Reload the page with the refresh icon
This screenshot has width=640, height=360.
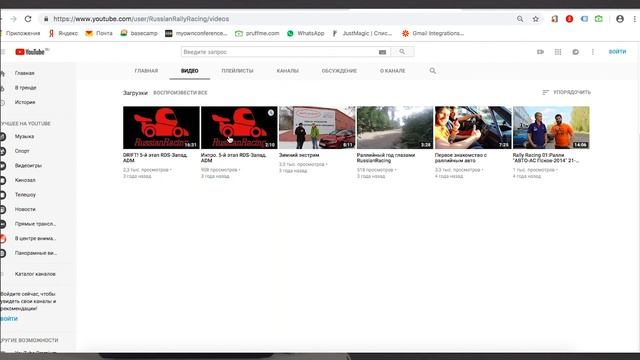[28, 19]
